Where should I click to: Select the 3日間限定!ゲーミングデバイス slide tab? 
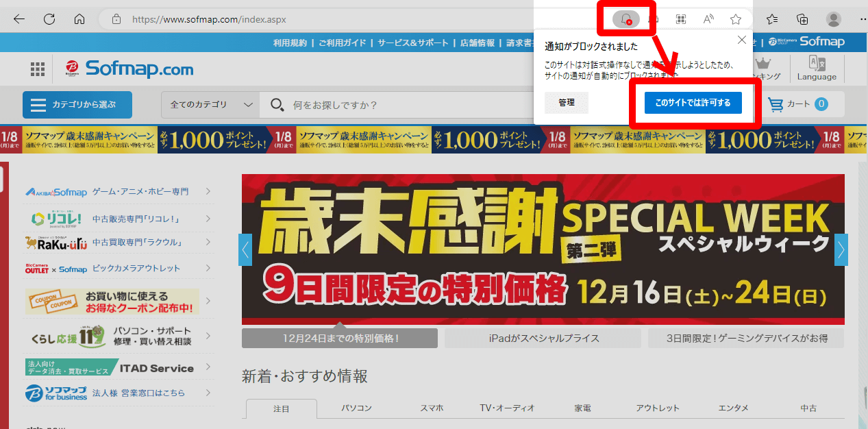(746, 339)
